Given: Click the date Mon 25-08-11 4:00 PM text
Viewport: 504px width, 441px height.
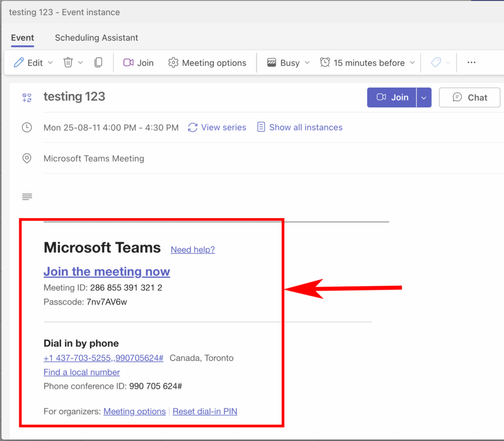Looking at the screenshot, I should pos(111,127).
